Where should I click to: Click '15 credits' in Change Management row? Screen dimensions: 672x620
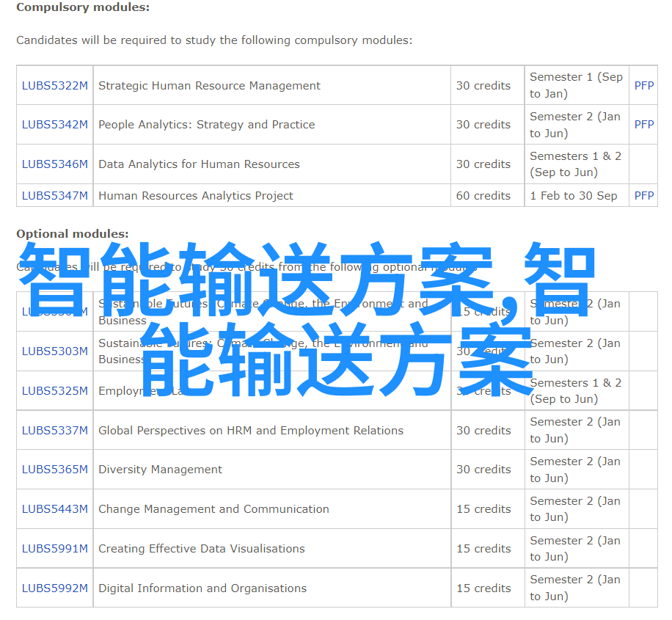coord(483,509)
